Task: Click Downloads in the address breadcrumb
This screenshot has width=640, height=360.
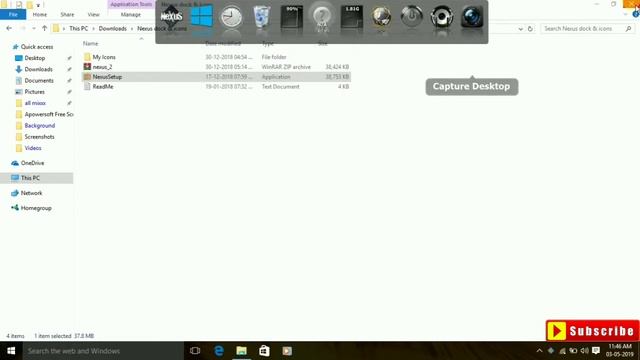Action: (113, 29)
